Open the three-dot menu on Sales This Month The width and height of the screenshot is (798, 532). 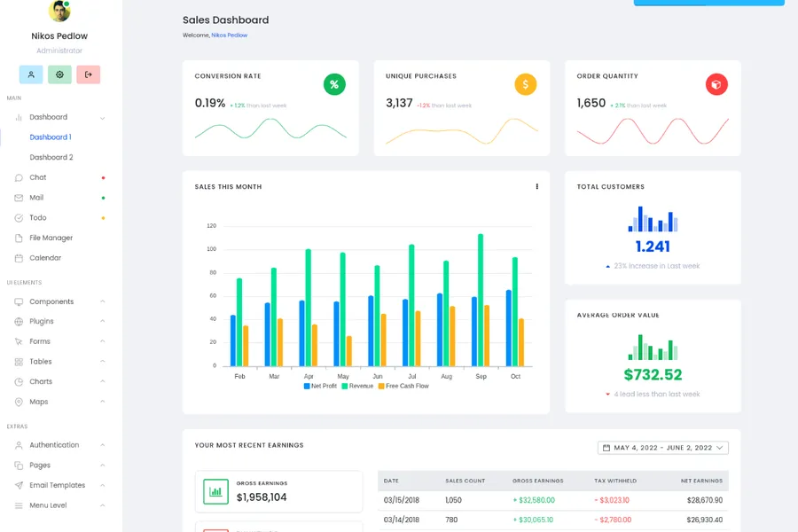pyautogui.click(x=536, y=187)
